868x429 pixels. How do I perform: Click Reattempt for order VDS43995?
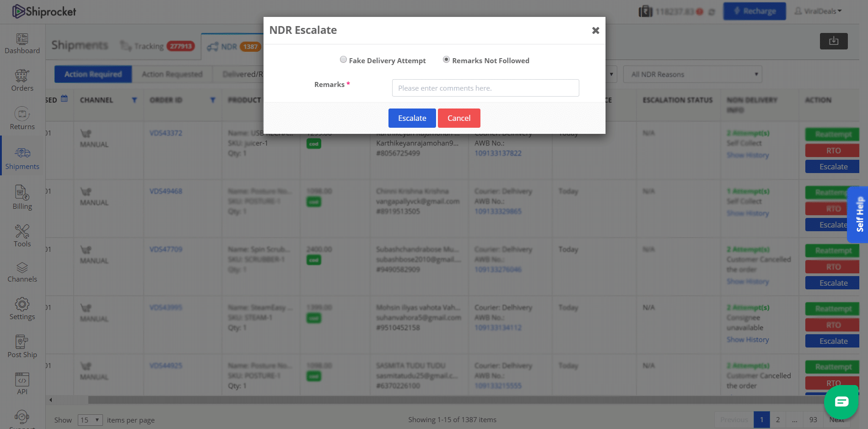tap(832, 309)
